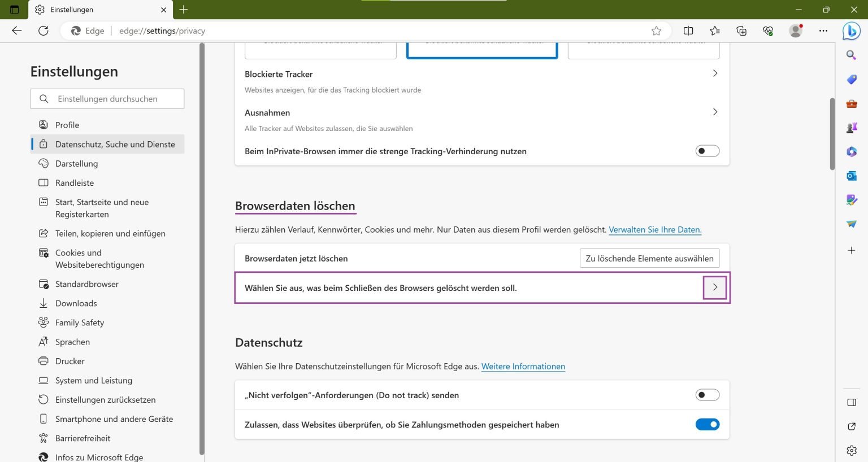Open the Verwalten Sie Ihre Daten link
Screen dimensions: 868x462
coord(655,230)
